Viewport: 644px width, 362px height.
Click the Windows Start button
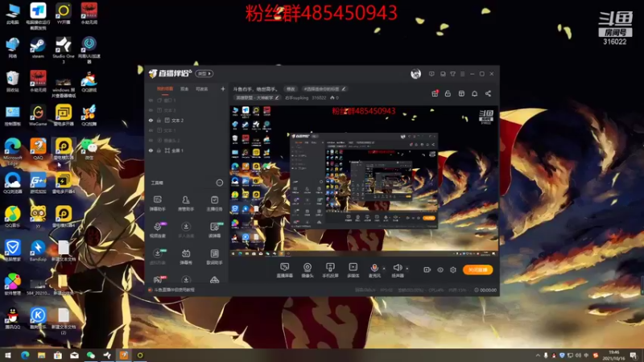[8, 355]
